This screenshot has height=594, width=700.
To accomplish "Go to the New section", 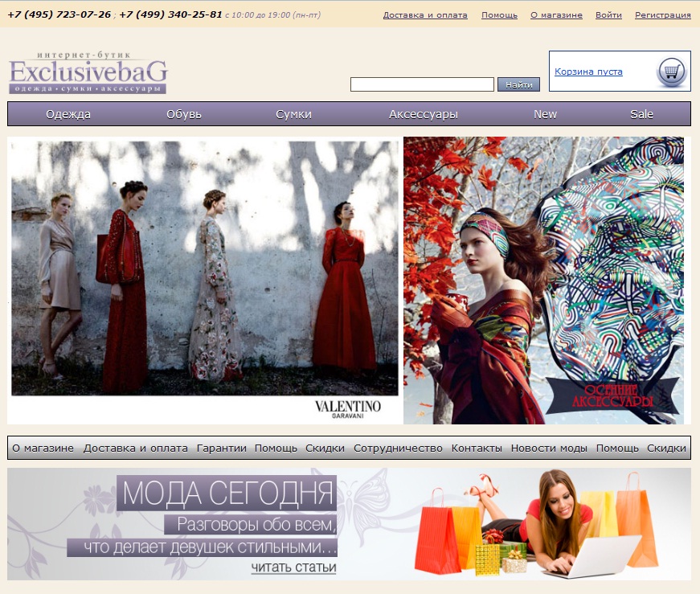I will pos(545,114).
